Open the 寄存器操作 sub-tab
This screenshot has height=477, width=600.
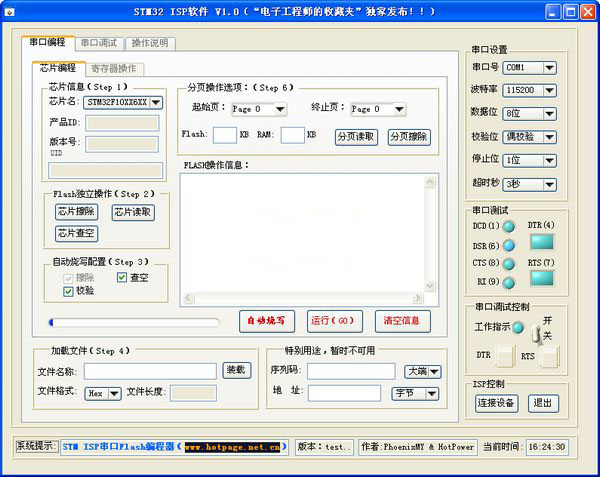pos(114,69)
